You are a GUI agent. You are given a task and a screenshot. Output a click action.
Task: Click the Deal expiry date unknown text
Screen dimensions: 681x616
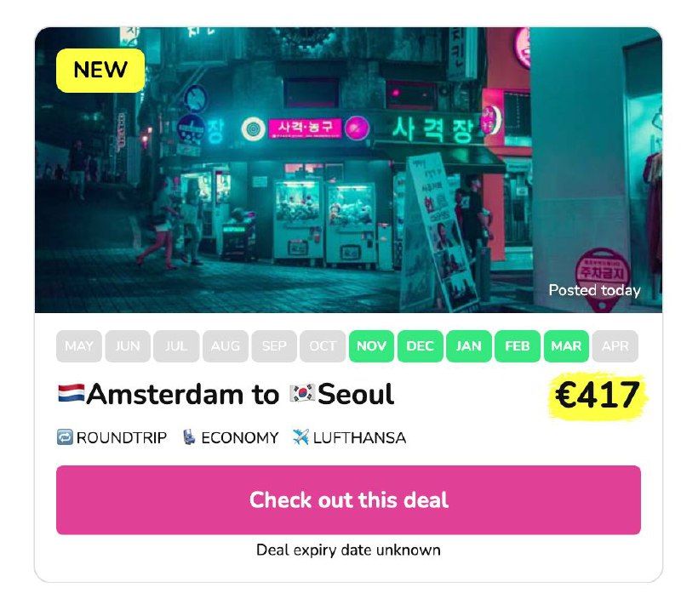pos(348,550)
